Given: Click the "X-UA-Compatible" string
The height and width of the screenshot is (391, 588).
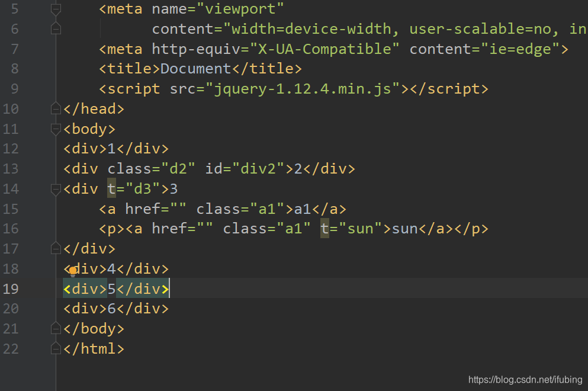Looking at the screenshot, I should click(324, 49).
